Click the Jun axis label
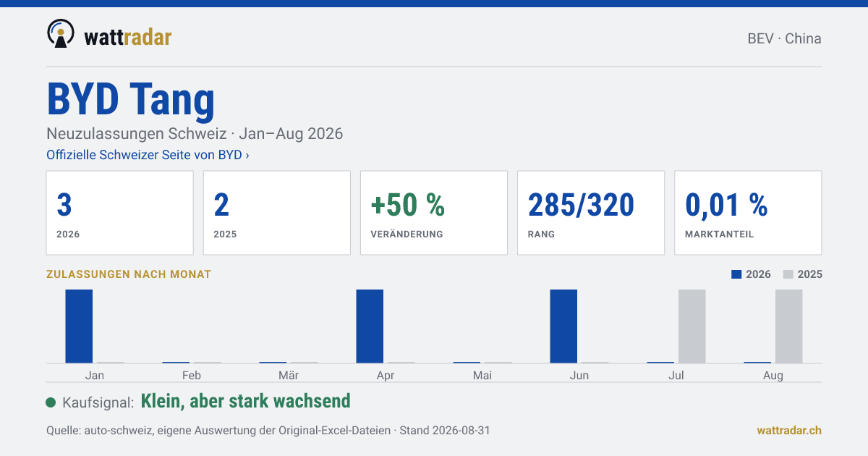This screenshot has width=868, height=456. tap(579, 375)
